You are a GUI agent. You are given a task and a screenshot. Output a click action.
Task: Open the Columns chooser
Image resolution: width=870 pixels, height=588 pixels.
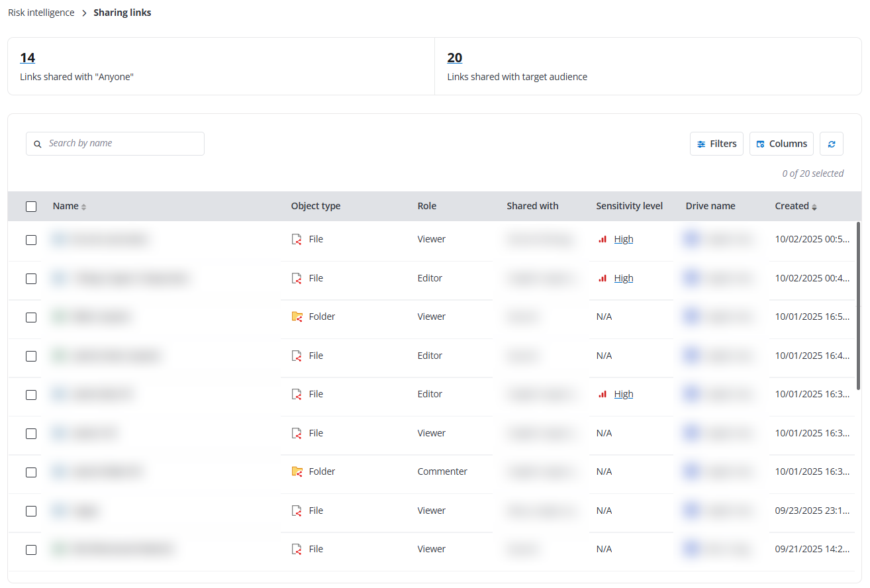tap(781, 144)
